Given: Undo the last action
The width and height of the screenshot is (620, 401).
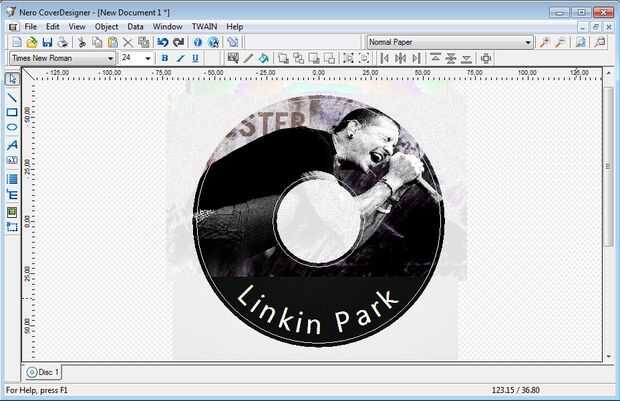Looking at the screenshot, I should (163, 42).
